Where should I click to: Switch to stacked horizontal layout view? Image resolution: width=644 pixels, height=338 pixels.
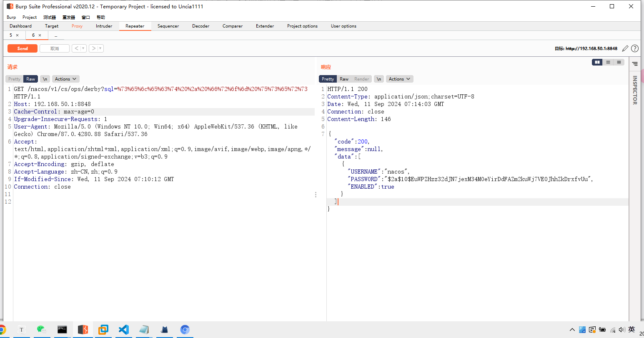tap(608, 62)
